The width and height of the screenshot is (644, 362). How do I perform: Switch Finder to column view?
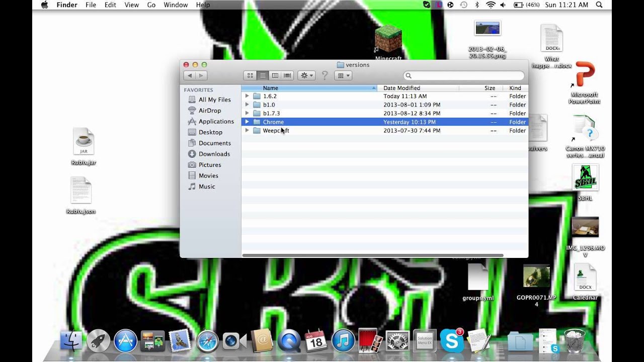pyautogui.click(x=275, y=75)
